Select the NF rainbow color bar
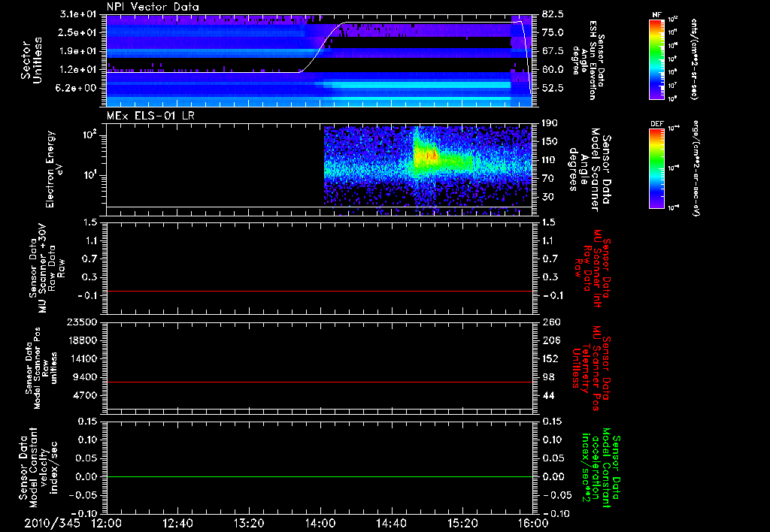 (657, 59)
